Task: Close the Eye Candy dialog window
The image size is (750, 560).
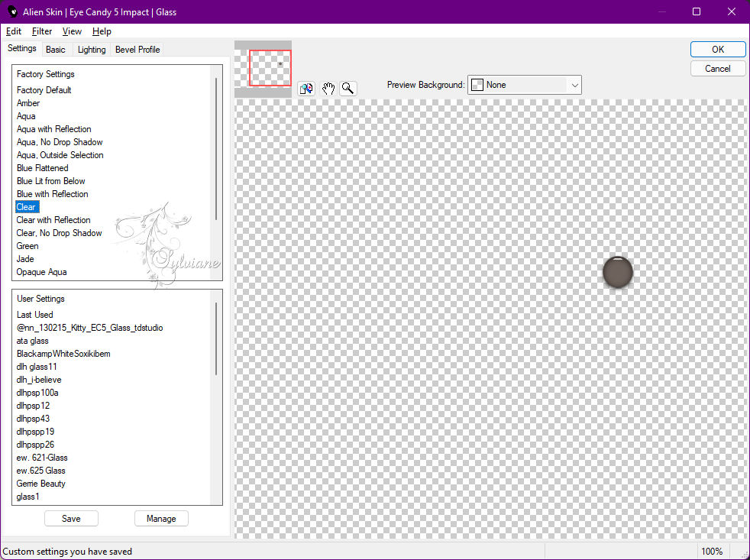Action: (732, 11)
